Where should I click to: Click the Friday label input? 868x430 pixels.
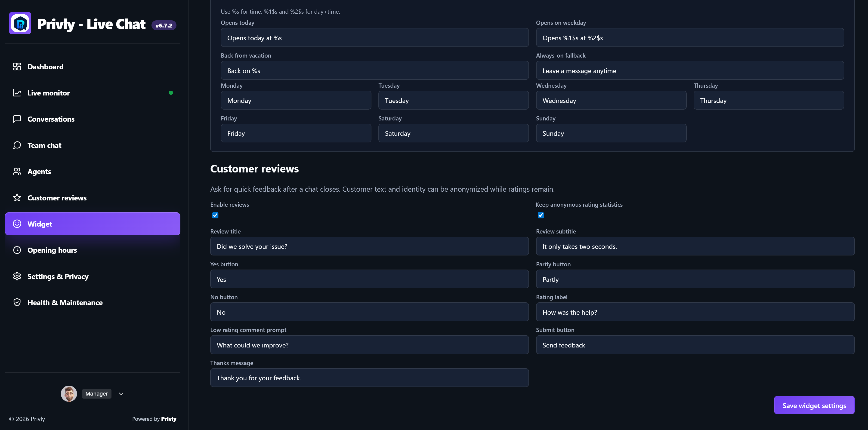click(x=296, y=133)
